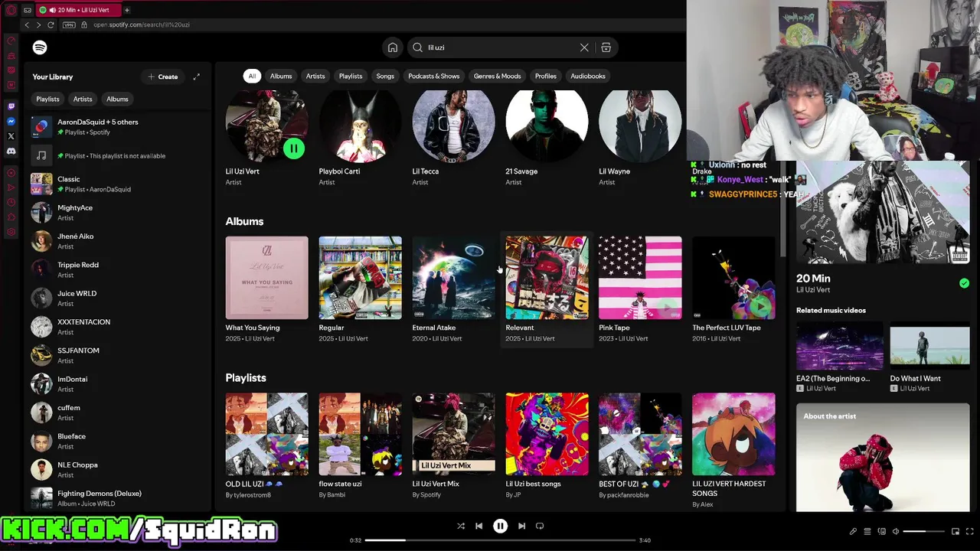Click the Opera GX logo menu button
Screen dimensions: 980x551
(x=11, y=10)
